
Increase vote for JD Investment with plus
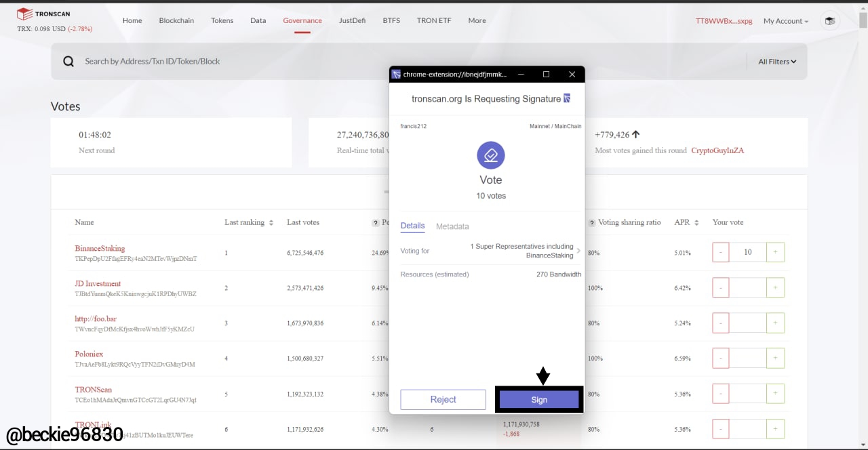tap(775, 287)
